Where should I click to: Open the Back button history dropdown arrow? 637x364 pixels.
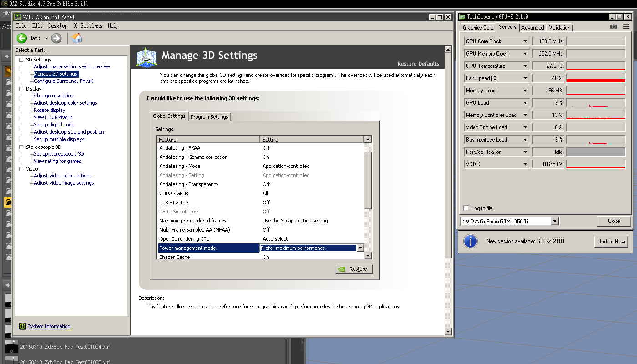[46, 39]
